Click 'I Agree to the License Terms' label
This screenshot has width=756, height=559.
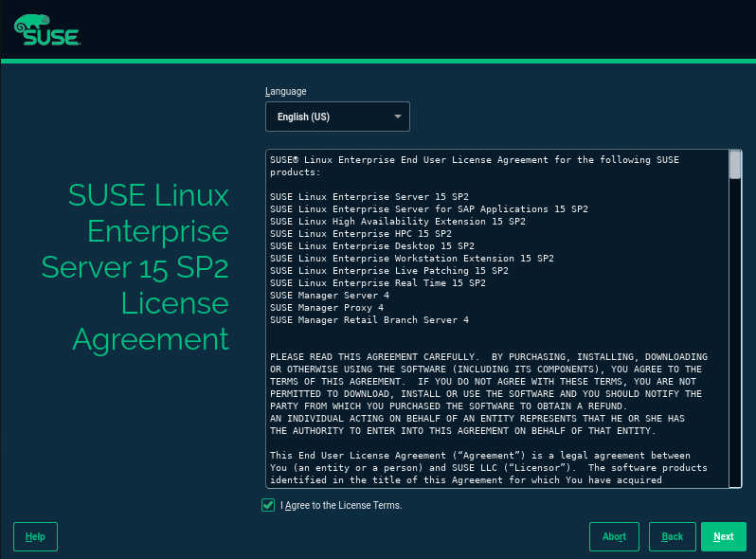[341, 505]
